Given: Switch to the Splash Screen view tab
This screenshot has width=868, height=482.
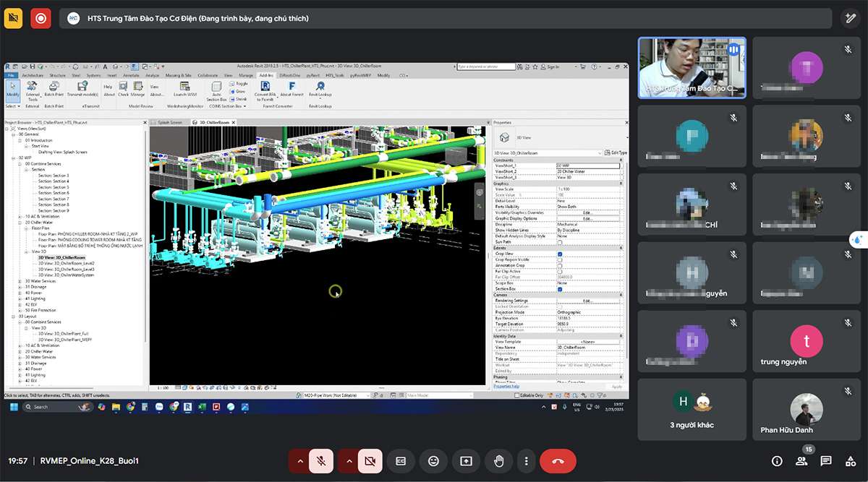Looking at the screenshot, I should click(170, 122).
